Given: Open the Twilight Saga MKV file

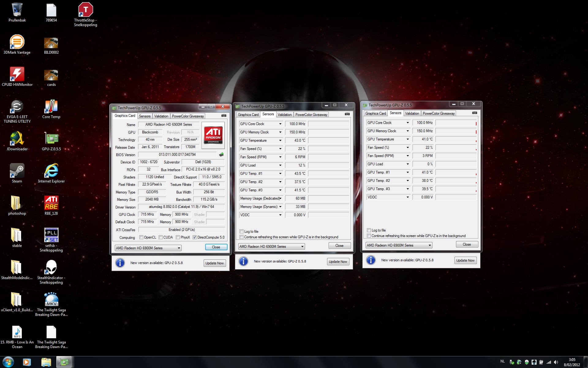Looking at the screenshot, I should click(51, 300).
